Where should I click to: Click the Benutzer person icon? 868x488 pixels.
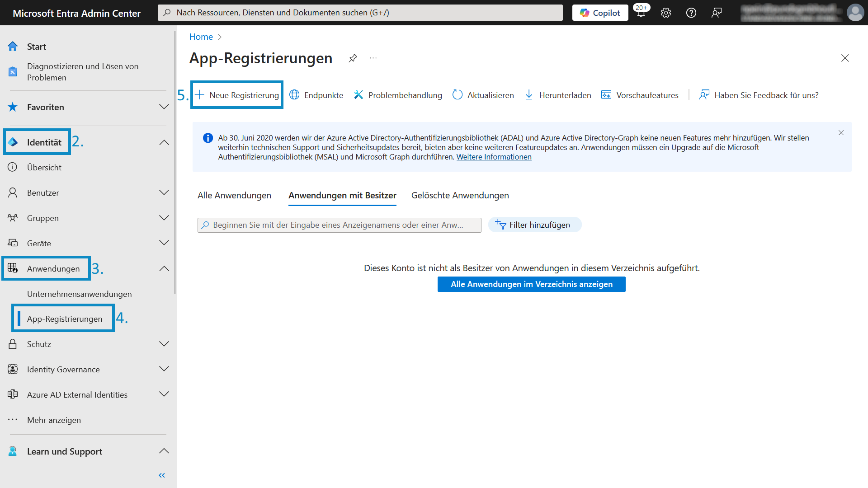(13, 192)
